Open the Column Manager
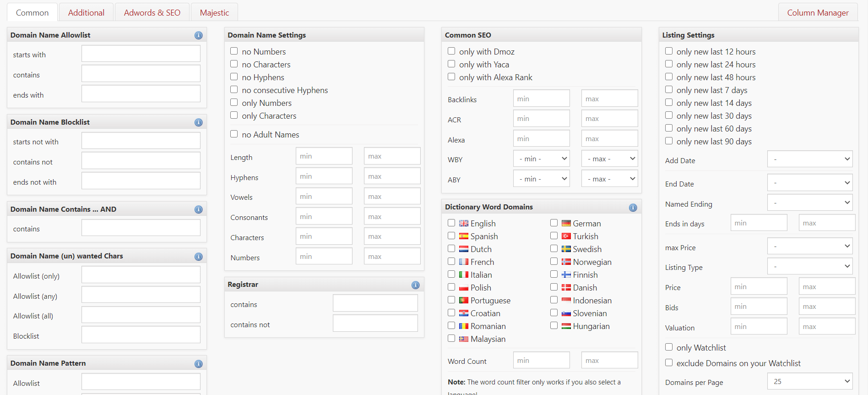Screen dimensions: 868x395 [x=818, y=13]
